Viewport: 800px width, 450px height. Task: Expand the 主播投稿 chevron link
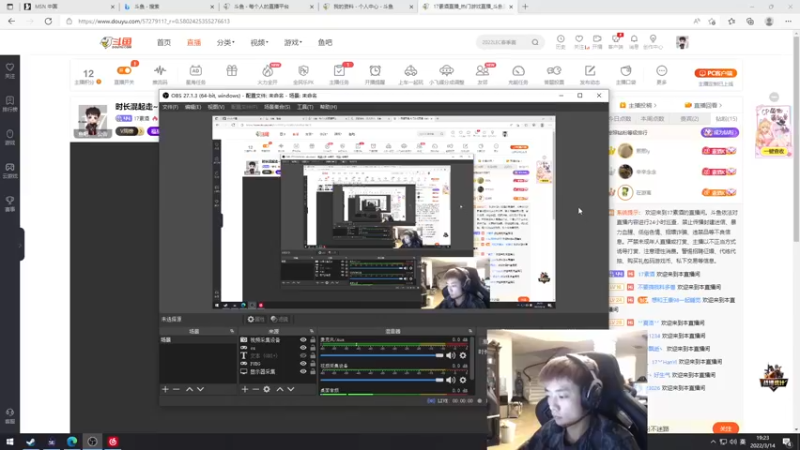[x=638, y=105]
